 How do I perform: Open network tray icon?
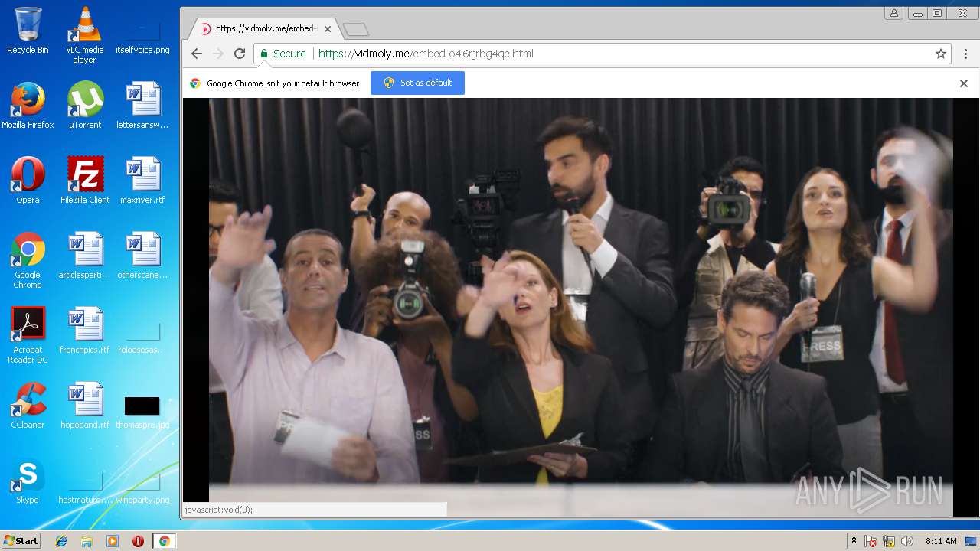pos(889,541)
